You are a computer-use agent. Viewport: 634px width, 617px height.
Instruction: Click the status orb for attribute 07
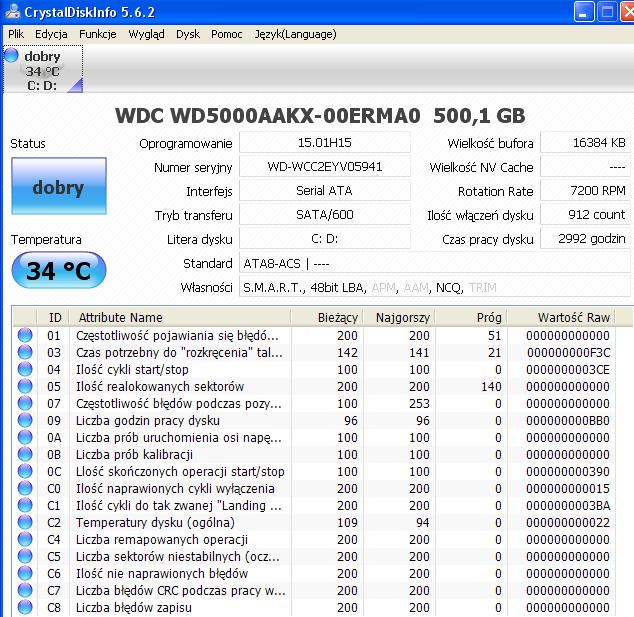click(25, 403)
